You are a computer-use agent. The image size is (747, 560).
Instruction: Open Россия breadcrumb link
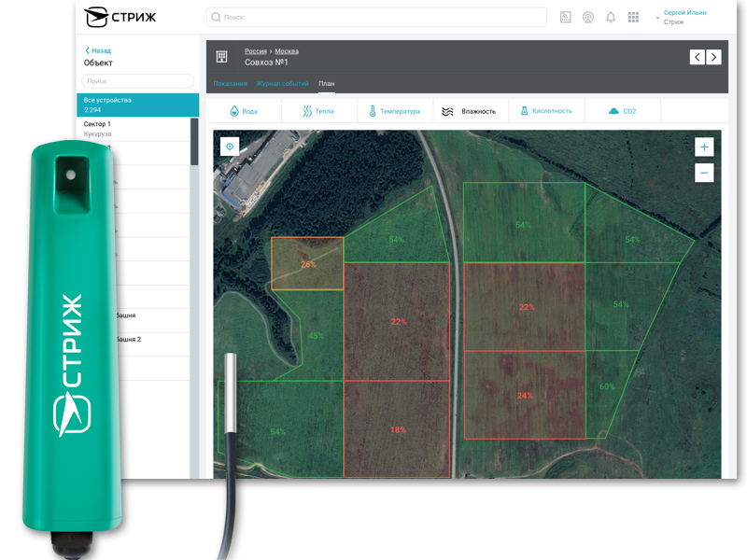click(255, 51)
